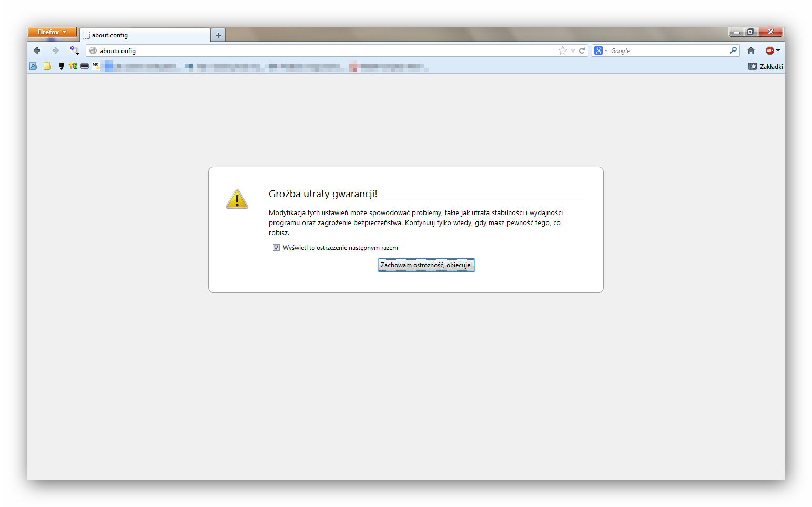Click the Forward arrow button

click(x=55, y=50)
